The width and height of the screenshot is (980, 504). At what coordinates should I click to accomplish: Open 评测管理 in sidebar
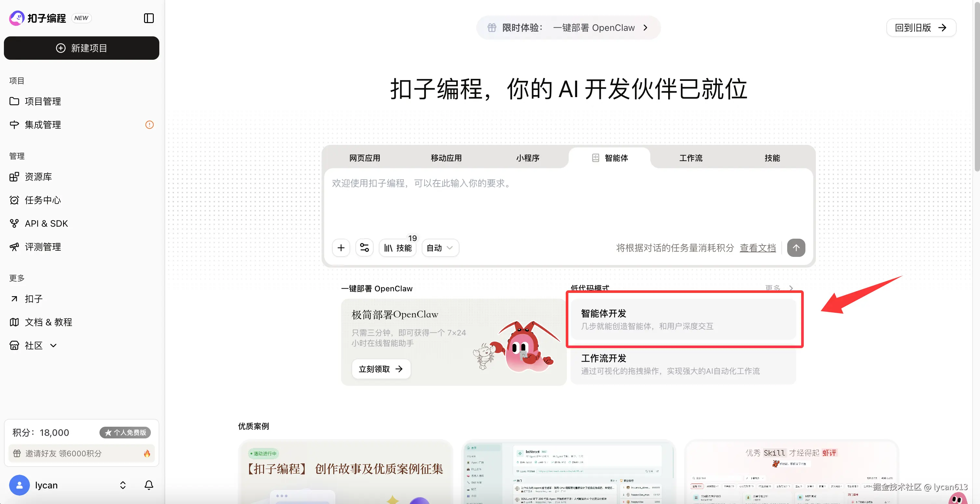(43, 247)
